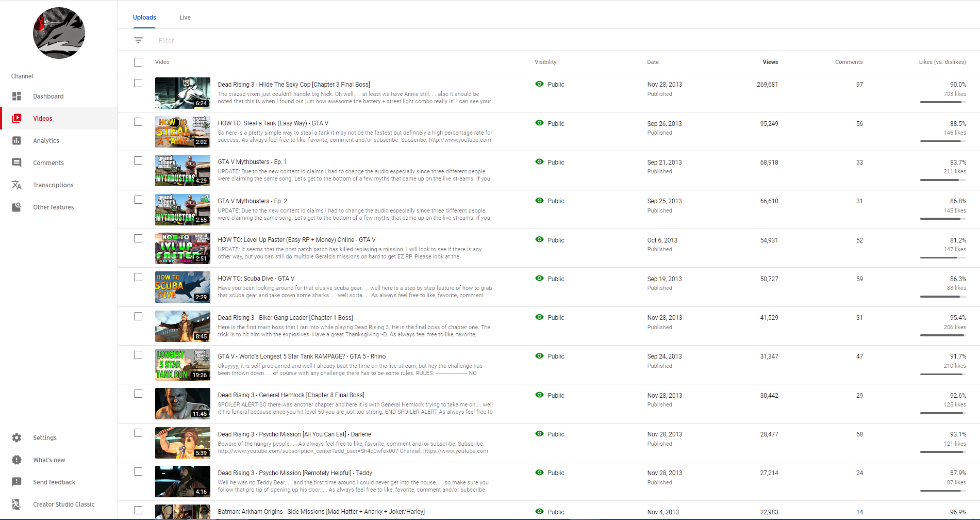Sort by the Date column header
Image resolution: width=980 pixels, height=520 pixels.
coord(653,62)
